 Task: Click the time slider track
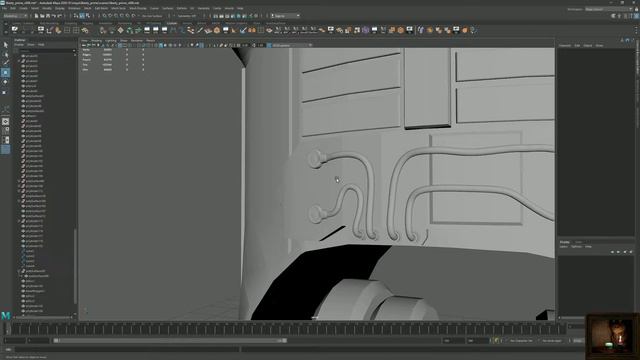[286, 328]
